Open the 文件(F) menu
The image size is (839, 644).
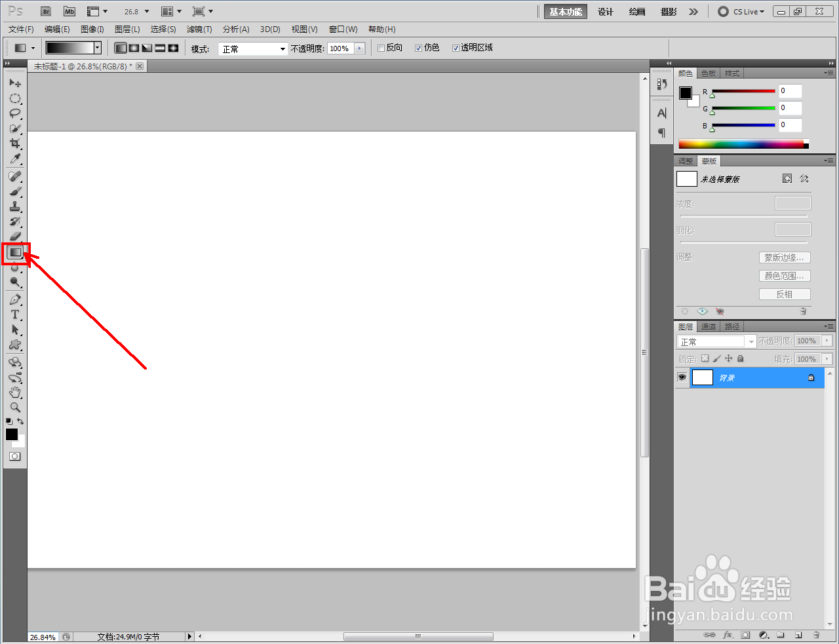click(21, 29)
